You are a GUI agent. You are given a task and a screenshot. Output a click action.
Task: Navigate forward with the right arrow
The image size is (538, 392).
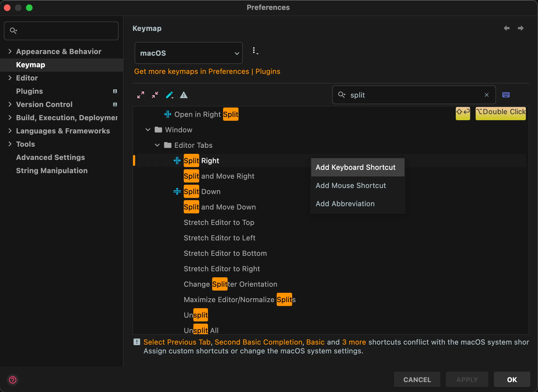[x=521, y=28]
